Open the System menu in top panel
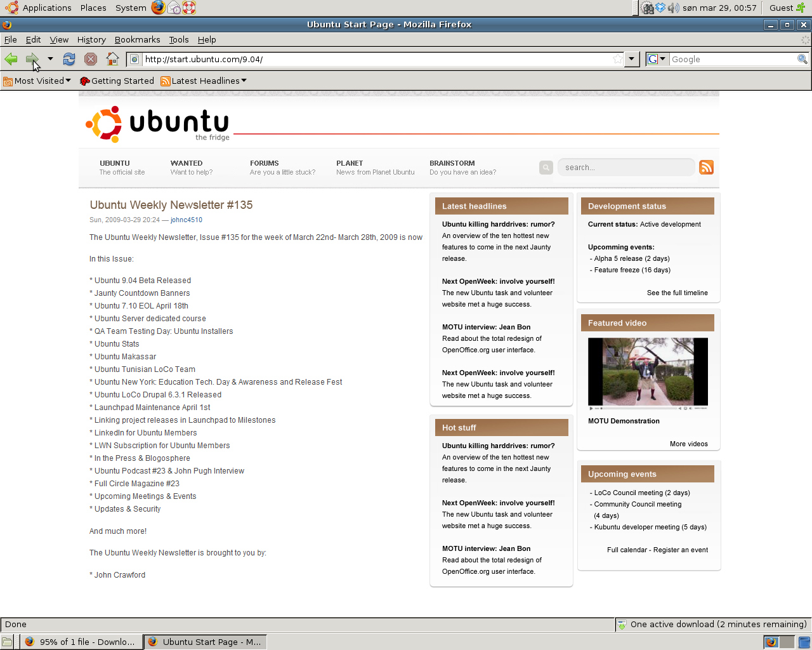Viewport: 812px width, 650px height. tap(131, 8)
